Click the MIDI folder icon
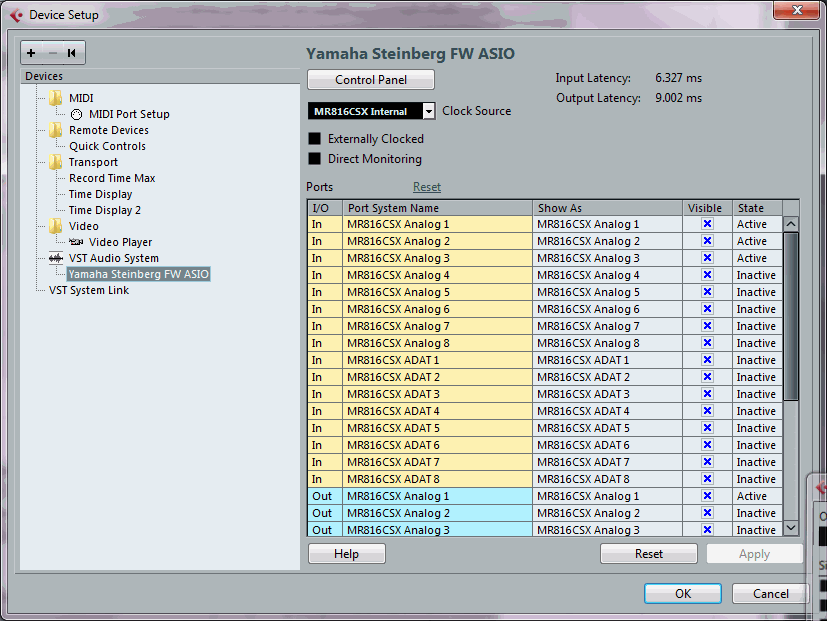 click(55, 98)
